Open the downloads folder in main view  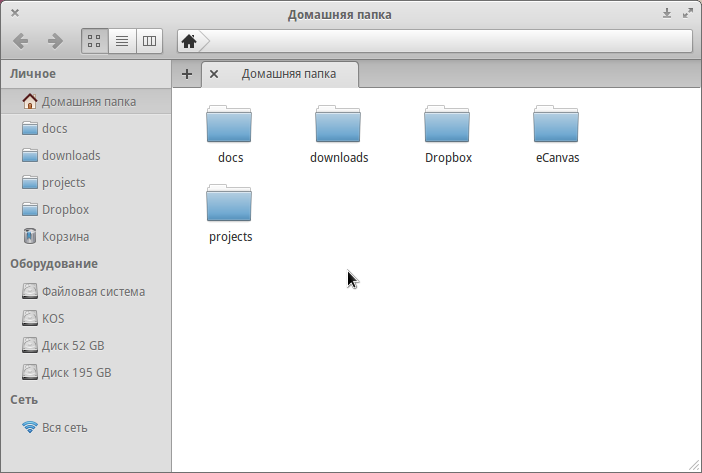(338, 125)
